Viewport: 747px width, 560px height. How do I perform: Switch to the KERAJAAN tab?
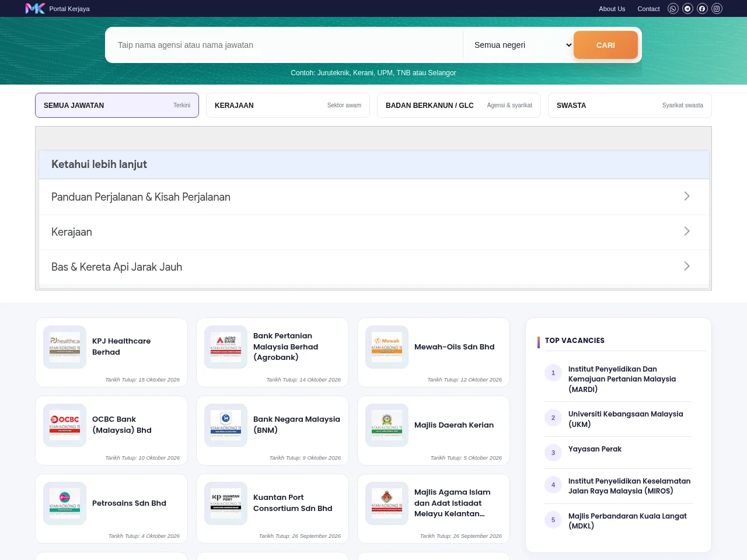(x=288, y=106)
